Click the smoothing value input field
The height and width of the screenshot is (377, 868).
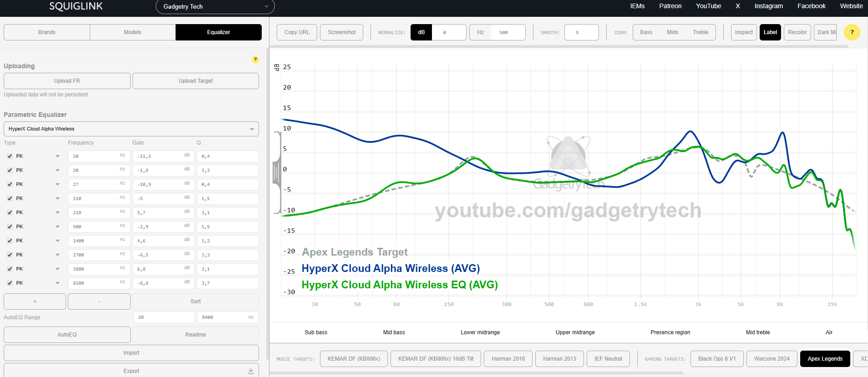(x=582, y=32)
